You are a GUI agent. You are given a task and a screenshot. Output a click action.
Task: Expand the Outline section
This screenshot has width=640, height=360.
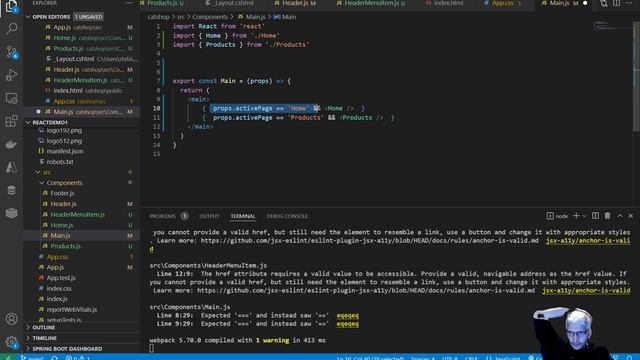[x=28, y=327]
